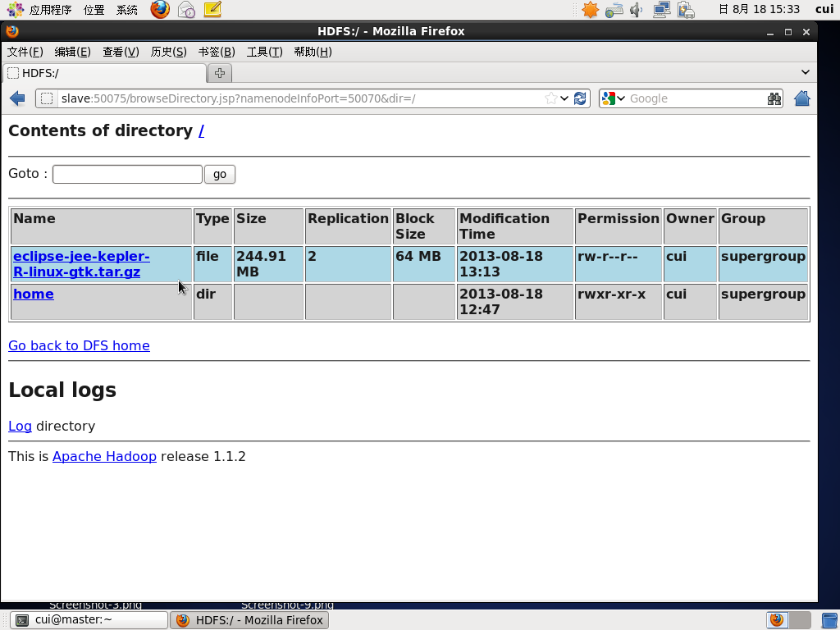Open the 书签(B) menu
The width and height of the screenshot is (840, 630).
click(x=217, y=52)
